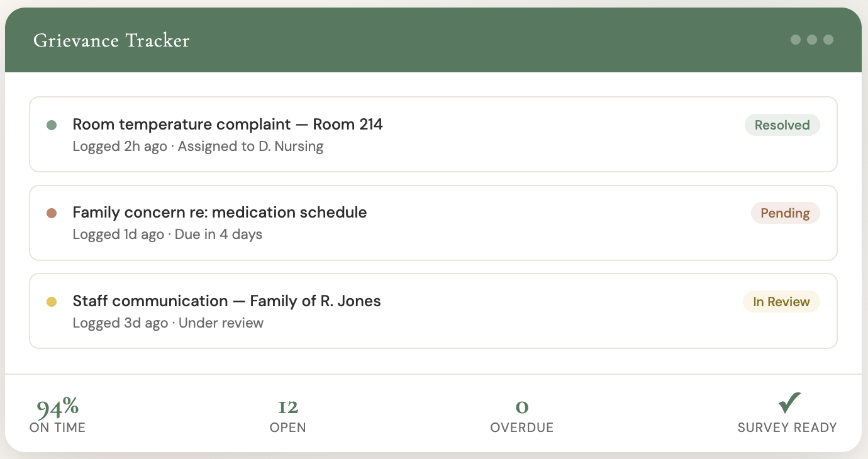Click the yellow status dot for R. Jones
The width and height of the screenshot is (868, 459).
coord(52,302)
